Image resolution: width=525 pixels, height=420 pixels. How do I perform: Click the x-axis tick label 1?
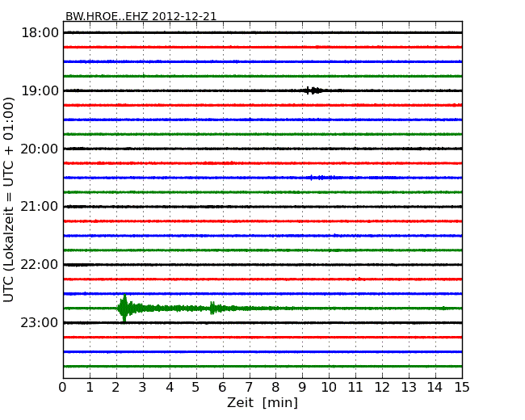coord(90,388)
